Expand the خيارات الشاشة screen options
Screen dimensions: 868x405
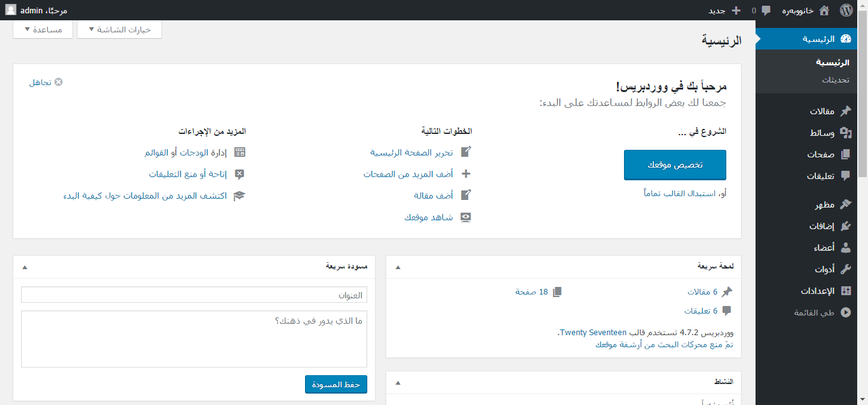(x=119, y=30)
